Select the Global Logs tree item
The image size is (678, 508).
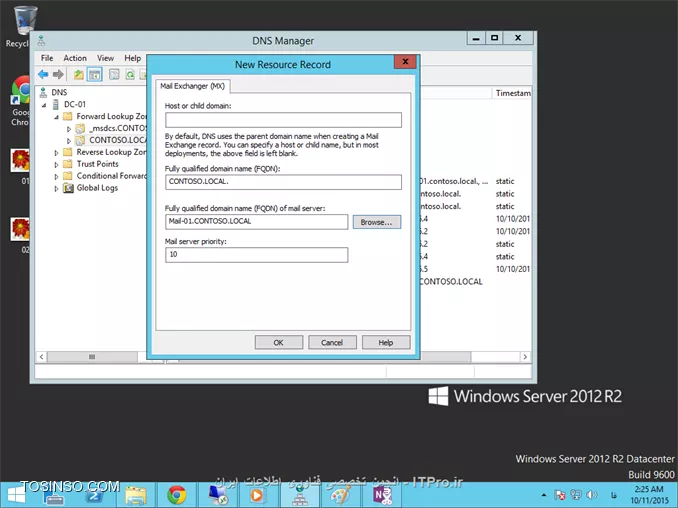[x=97, y=188]
